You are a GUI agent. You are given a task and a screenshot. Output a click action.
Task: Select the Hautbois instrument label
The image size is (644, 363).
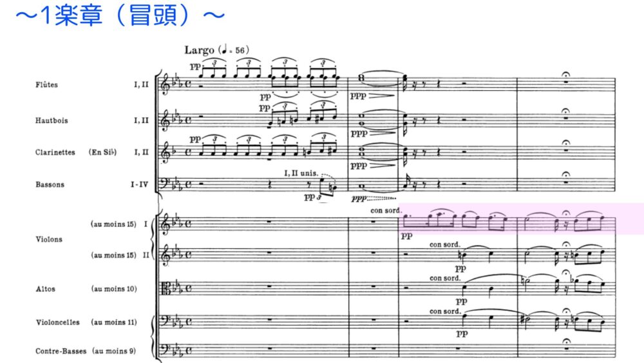click(52, 121)
